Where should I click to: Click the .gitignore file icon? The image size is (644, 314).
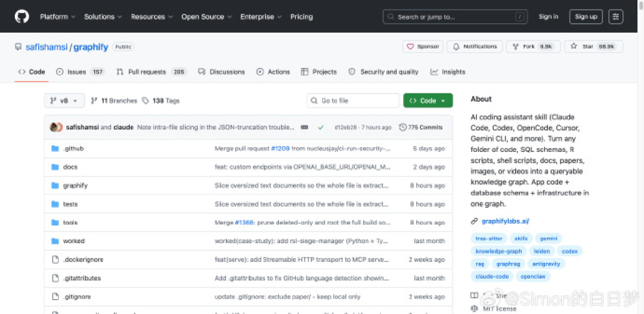[55, 296]
